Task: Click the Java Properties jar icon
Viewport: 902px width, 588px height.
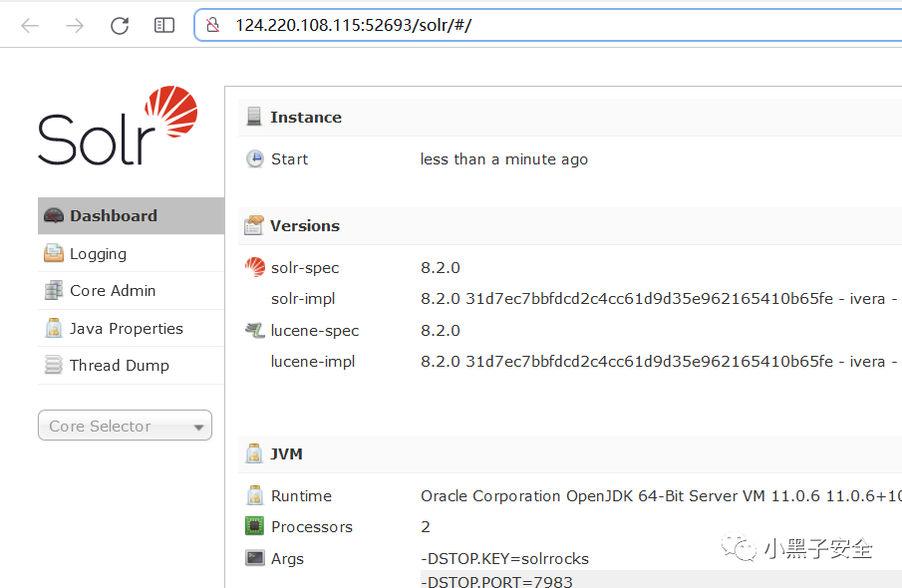Action: coord(54,328)
